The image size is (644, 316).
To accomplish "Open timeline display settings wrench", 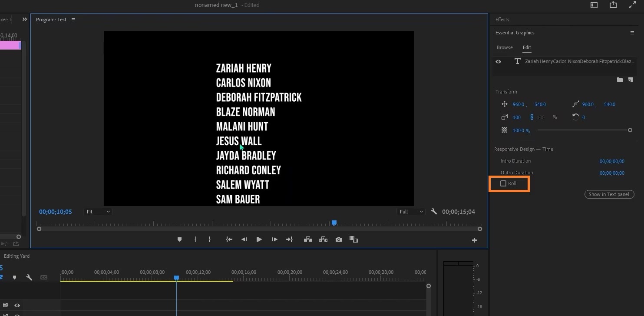I will tap(29, 277).
